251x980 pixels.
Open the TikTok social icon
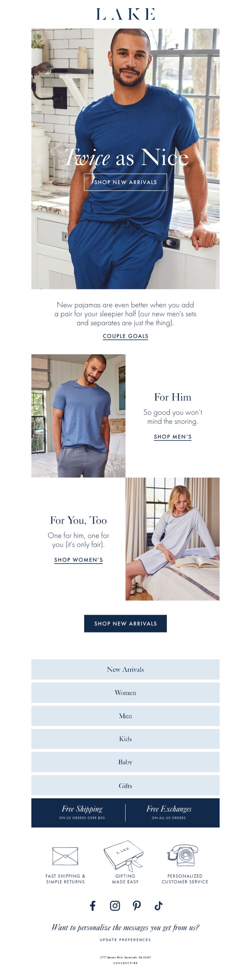coord(158,906)
